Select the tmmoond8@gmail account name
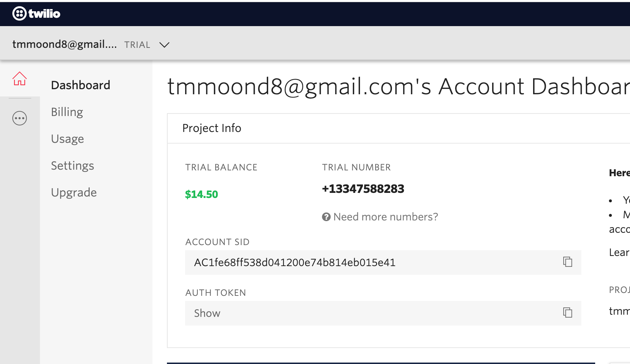 [x=65, y=44]
